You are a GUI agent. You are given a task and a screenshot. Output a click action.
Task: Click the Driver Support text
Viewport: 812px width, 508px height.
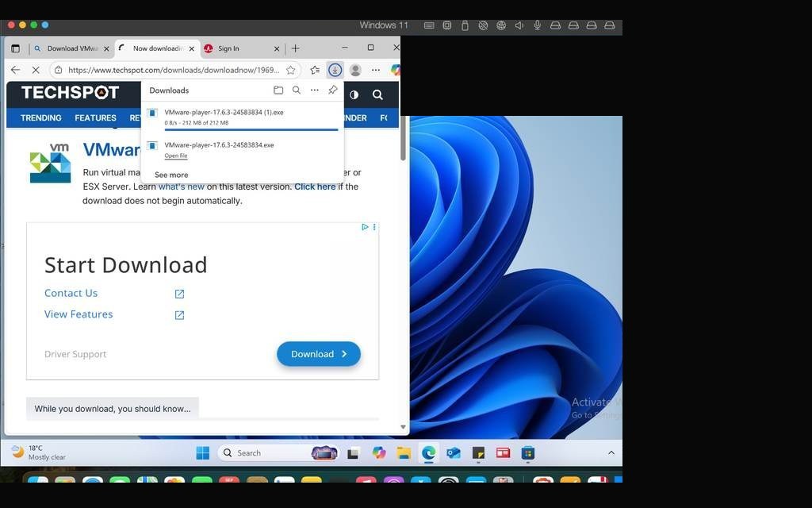75,354
